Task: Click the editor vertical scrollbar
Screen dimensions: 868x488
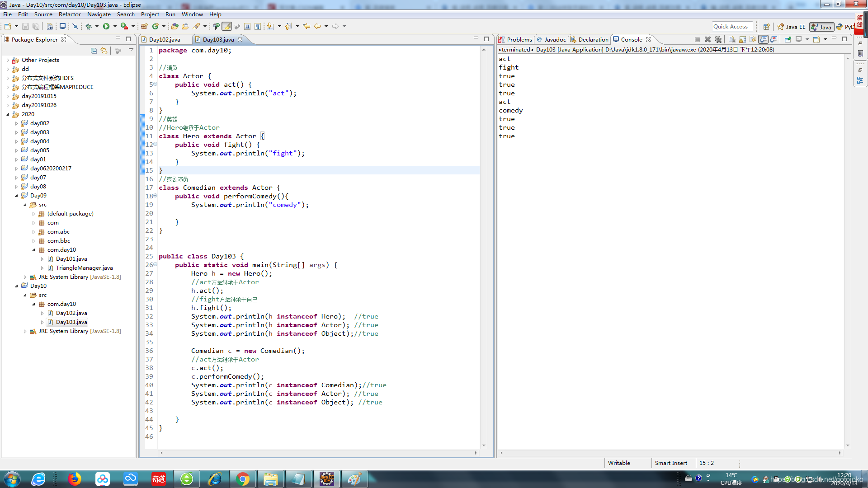Action: click(484, 247)
